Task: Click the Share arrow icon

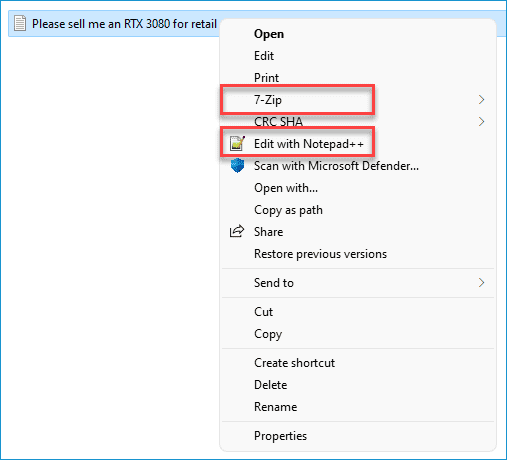Action: tap(237, 231)
